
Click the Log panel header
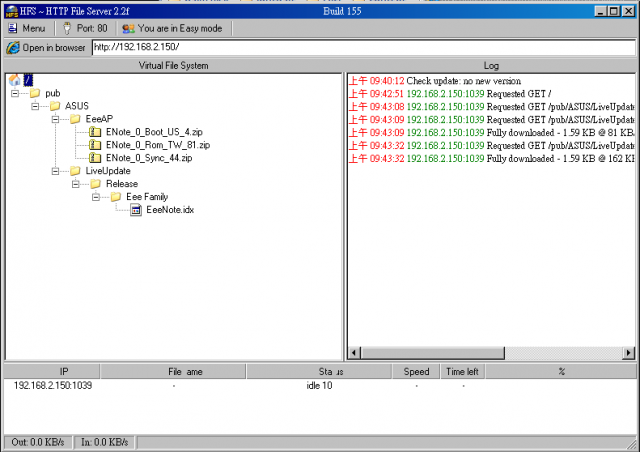pos(491,65)
